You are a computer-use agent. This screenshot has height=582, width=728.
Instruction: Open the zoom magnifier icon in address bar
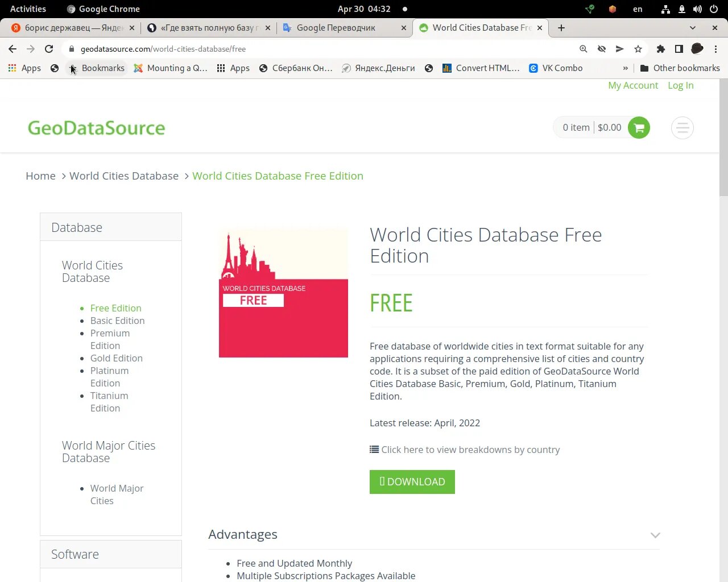pyautogui.click(x=583, y=49)
